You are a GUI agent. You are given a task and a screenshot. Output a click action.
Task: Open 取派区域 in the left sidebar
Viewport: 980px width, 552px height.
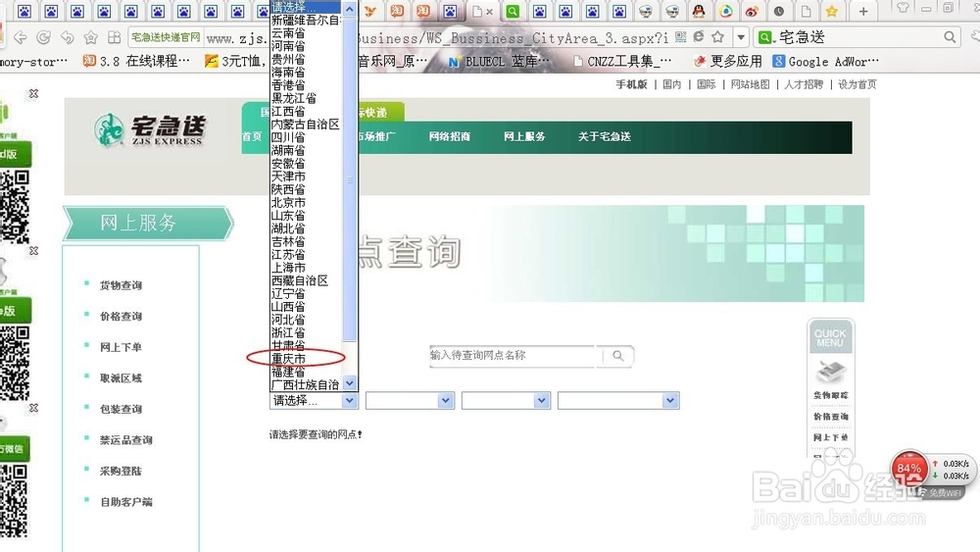(121, 378)
